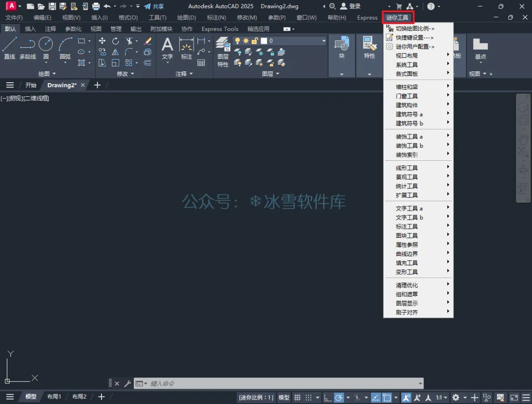
Task: Insert a table with the Table icon
Action: (201, 62)
